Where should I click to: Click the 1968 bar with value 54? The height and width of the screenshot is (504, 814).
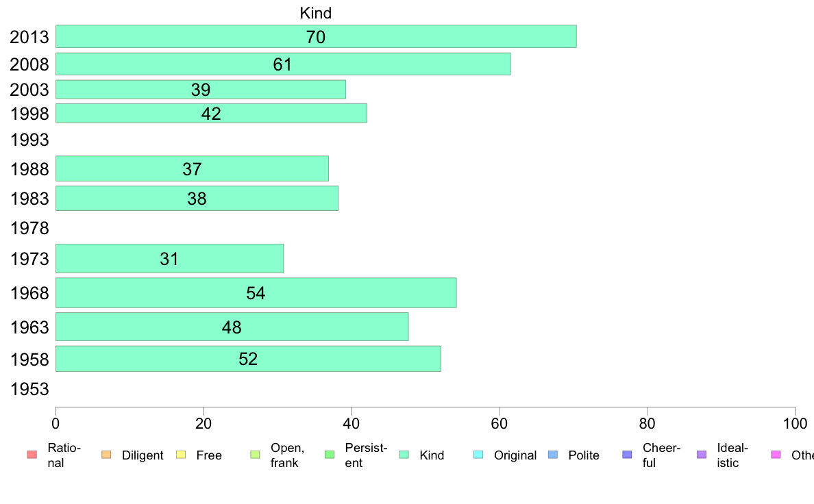tap(256, 293)
